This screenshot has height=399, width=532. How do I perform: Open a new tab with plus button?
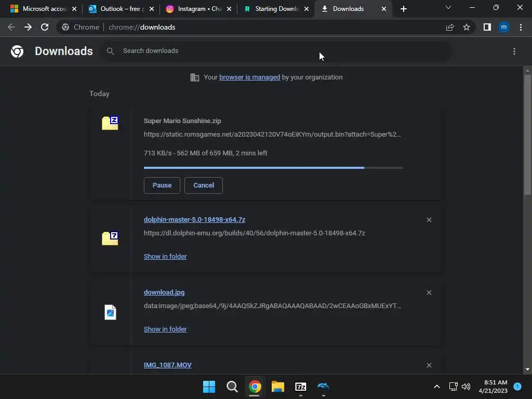point(403,9)
